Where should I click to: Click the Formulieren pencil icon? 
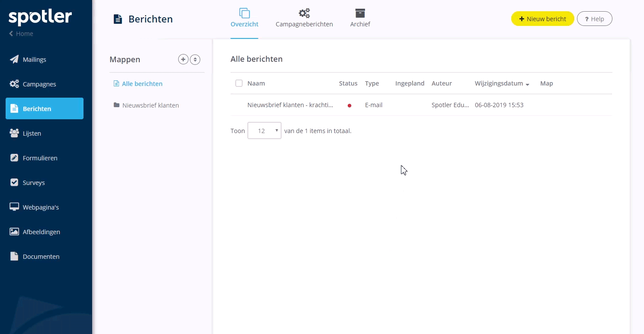tap(14, 158)
